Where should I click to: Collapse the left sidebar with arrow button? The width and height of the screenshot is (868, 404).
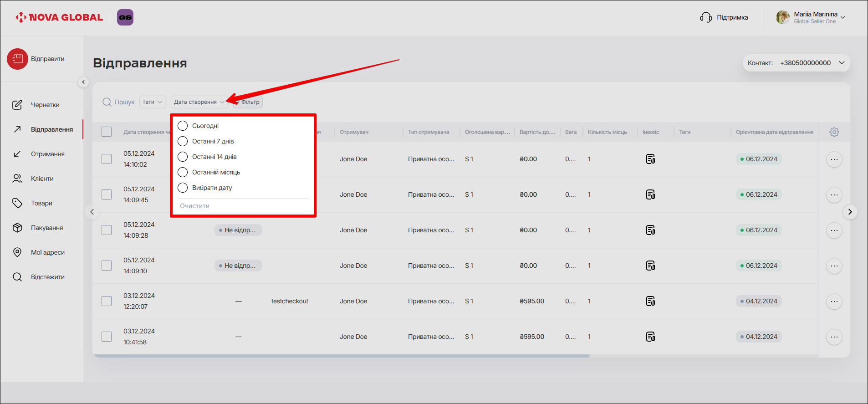click(x=83, y=82)
